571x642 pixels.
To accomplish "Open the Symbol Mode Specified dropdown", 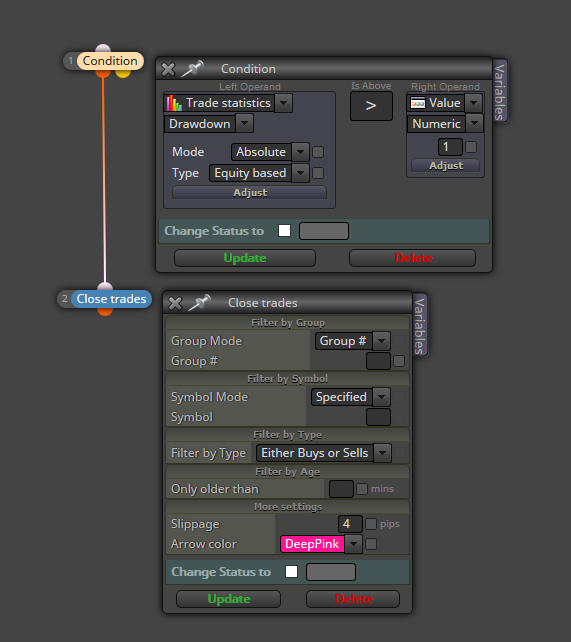I will 382,397.
